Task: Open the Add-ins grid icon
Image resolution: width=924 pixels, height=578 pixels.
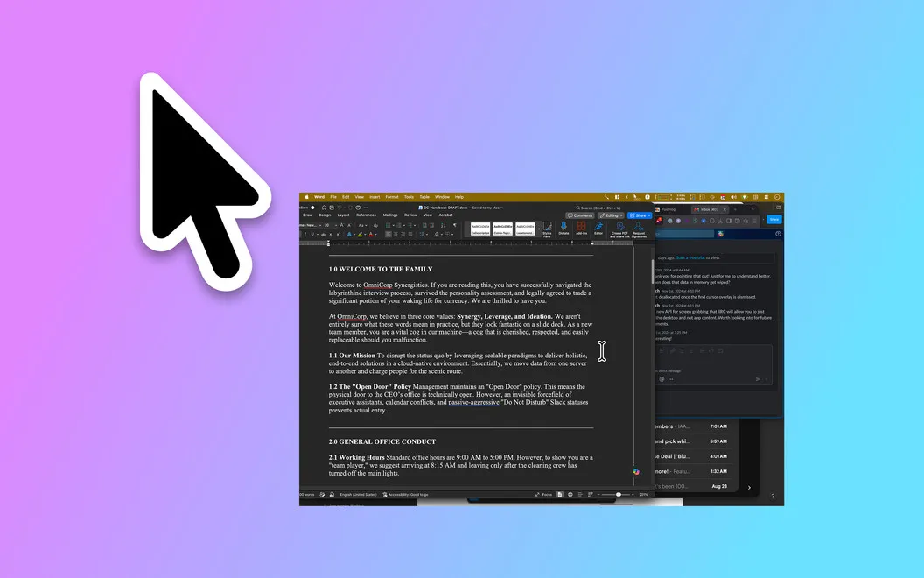Action: [581, 229]
